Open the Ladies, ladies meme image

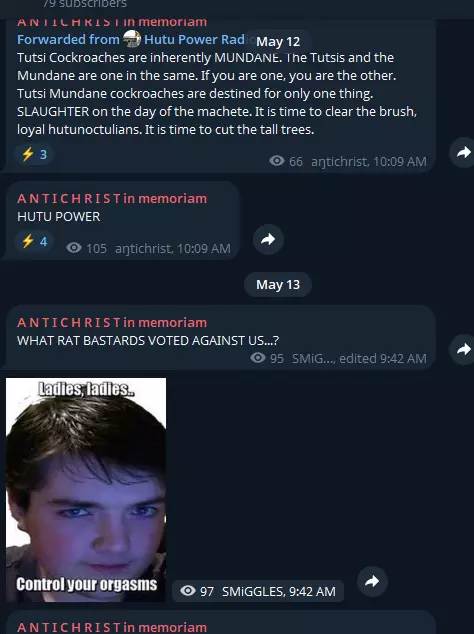tap(86, 490)
